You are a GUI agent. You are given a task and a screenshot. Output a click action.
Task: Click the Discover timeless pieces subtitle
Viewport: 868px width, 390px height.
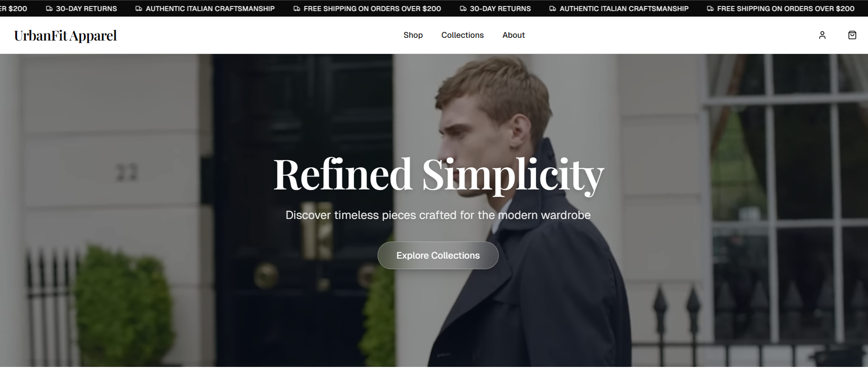click(438, 215)
